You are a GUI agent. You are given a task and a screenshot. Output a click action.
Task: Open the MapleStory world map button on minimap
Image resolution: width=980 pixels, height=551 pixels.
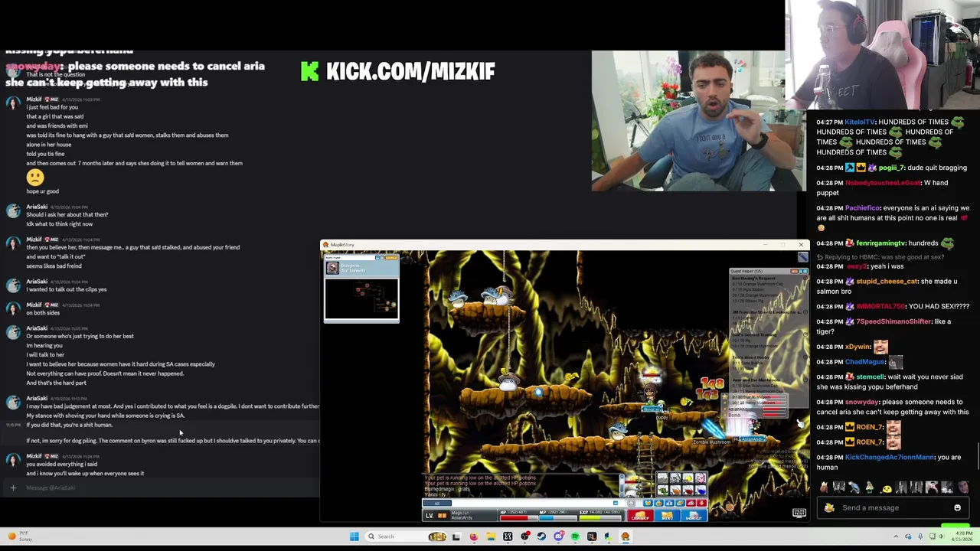tap(392, 258)
